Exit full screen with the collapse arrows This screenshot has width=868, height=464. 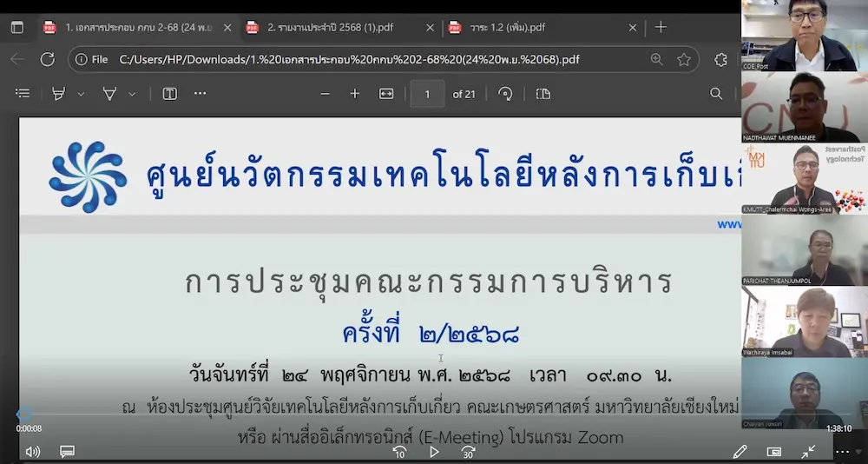pyautogui.click(x=808, y=452)
